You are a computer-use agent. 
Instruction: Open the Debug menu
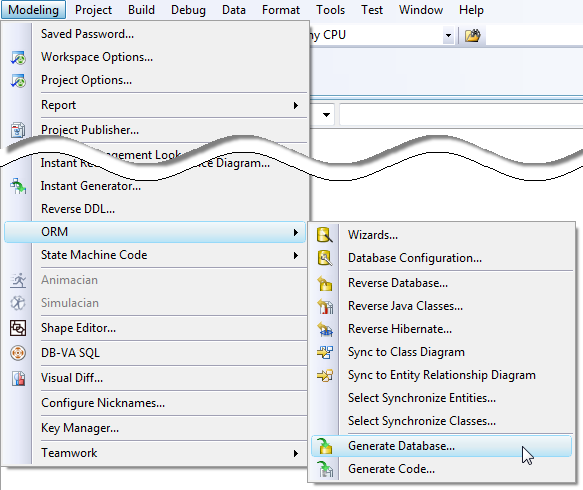[188, 10]
